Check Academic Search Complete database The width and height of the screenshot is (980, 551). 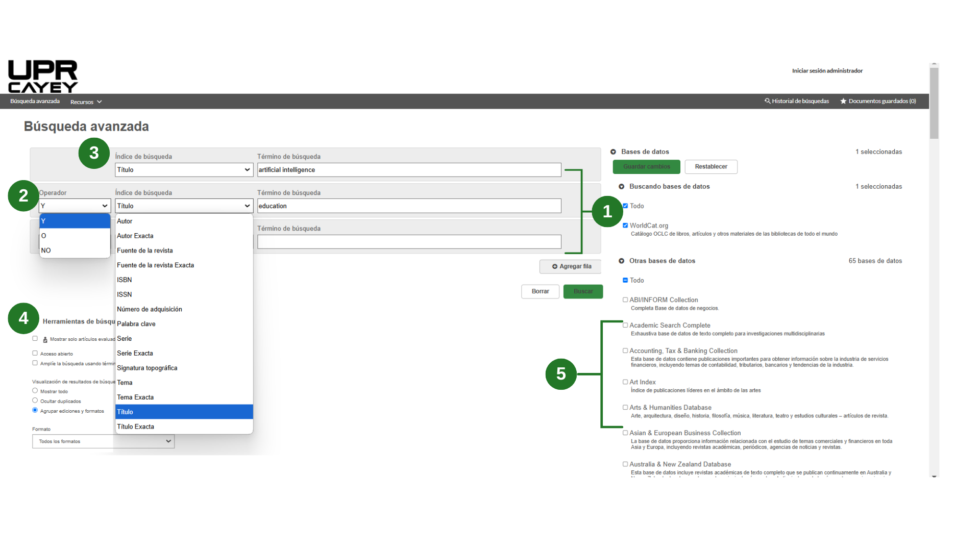click(x=625, y=325)
